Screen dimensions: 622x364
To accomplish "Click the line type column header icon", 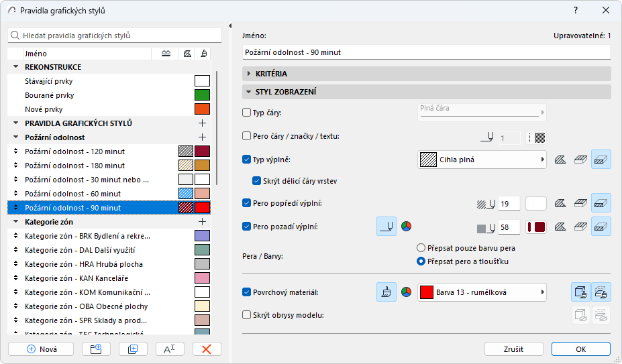I will click(x=166, y=54).
